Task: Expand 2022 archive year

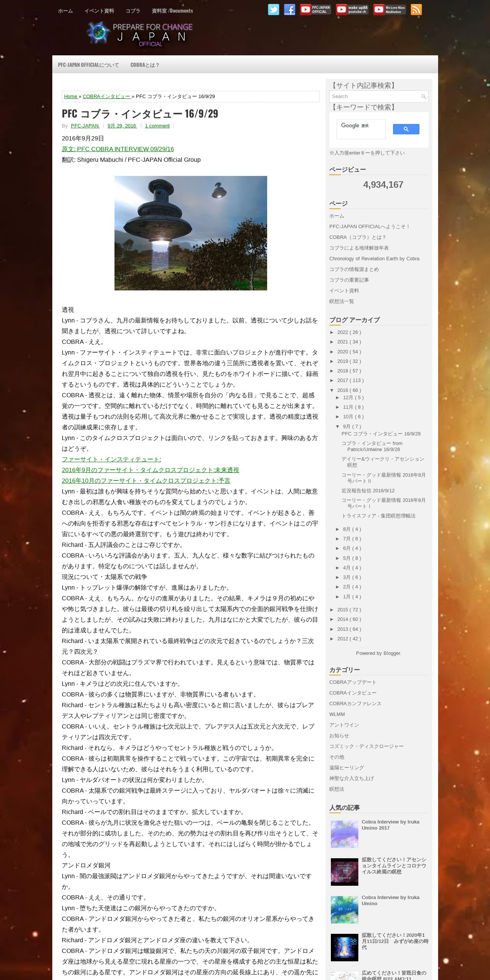Action: coord(332,332)
